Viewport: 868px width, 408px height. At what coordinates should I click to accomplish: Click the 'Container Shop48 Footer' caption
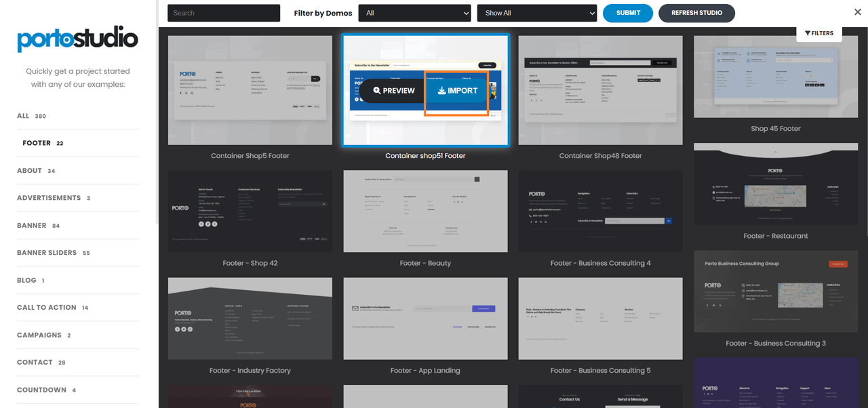[x=600, y=156]
